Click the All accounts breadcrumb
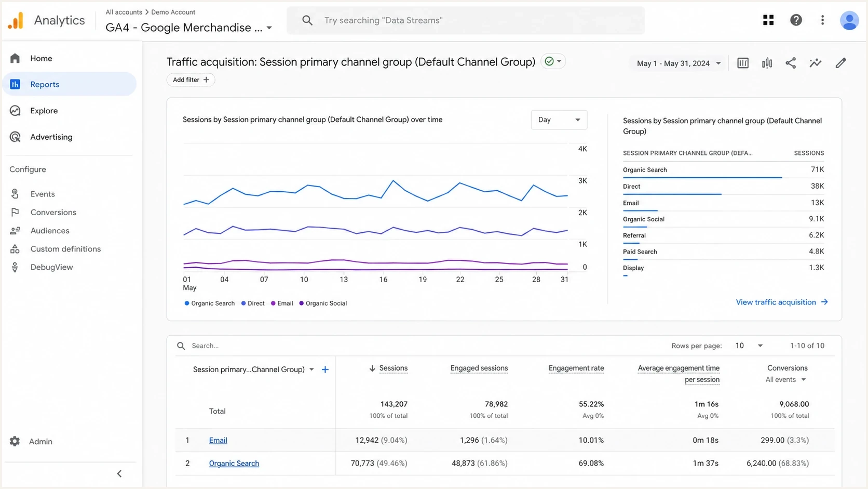The image size is (868, 489). [x=124, y=12]
